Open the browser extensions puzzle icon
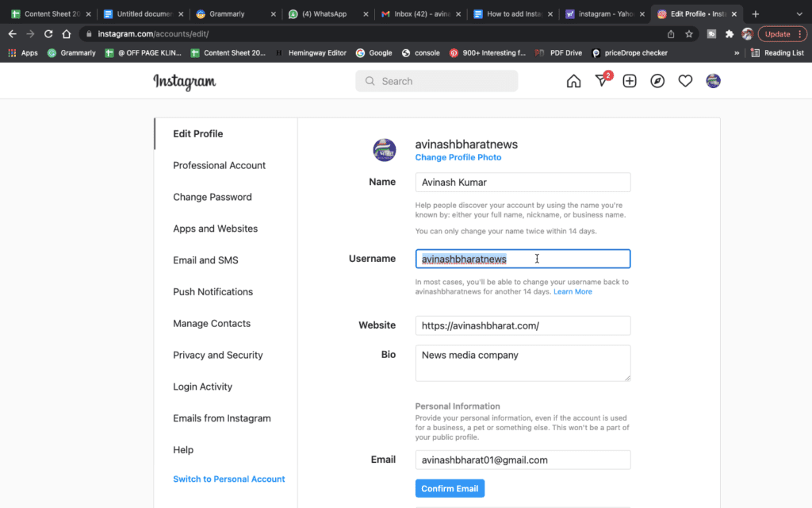Viewport: 812px width, 508px height. (730, 33)
